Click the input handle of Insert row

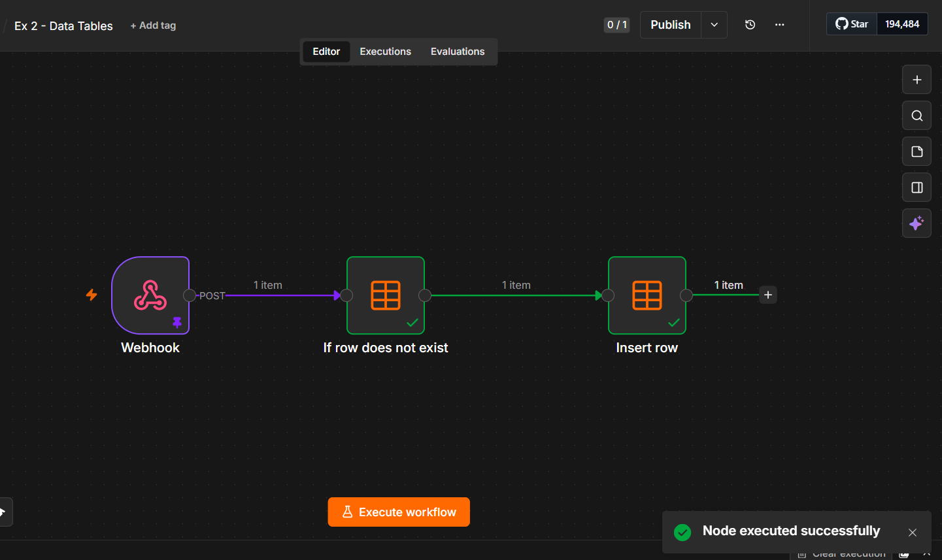tap(608, 295)
